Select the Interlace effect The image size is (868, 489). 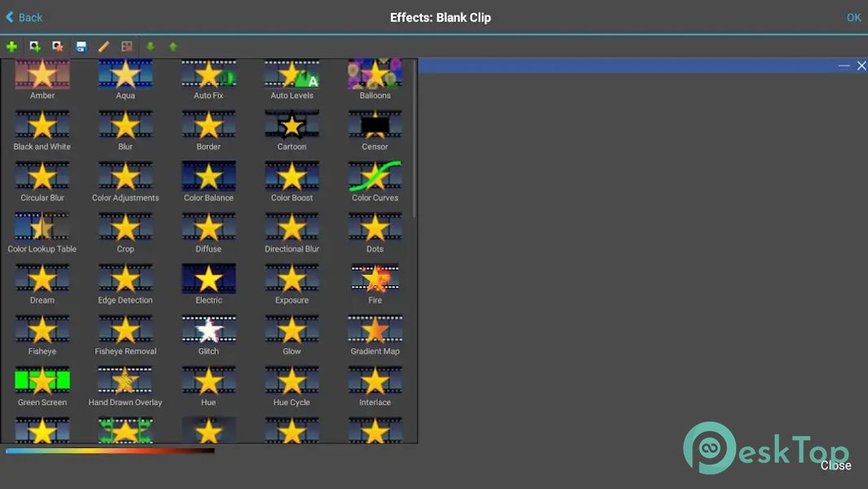(x=375, y=386)
